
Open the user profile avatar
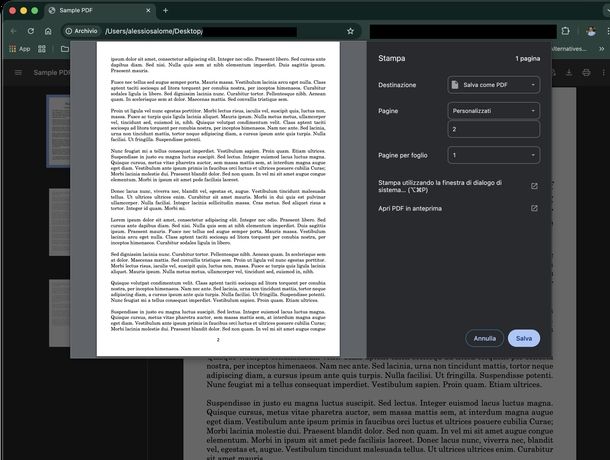click(591, 31)
